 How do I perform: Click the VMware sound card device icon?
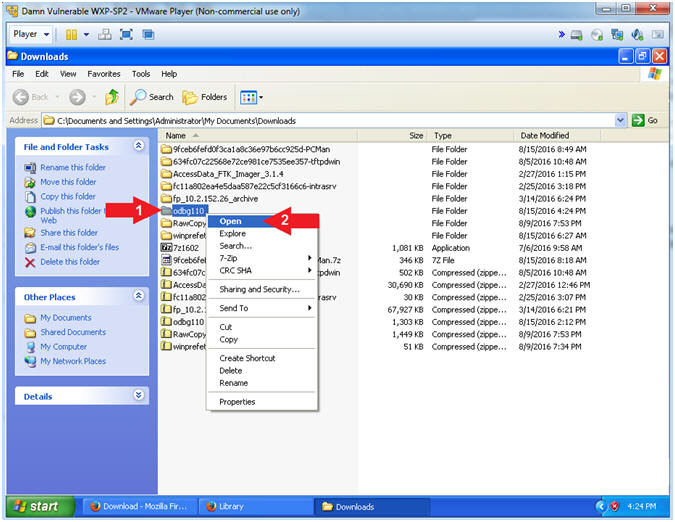pos(637,35)
